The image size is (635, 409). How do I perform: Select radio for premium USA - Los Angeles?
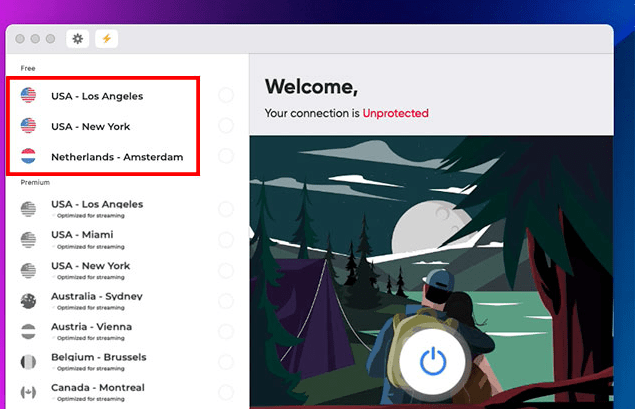tap(226, 209)
